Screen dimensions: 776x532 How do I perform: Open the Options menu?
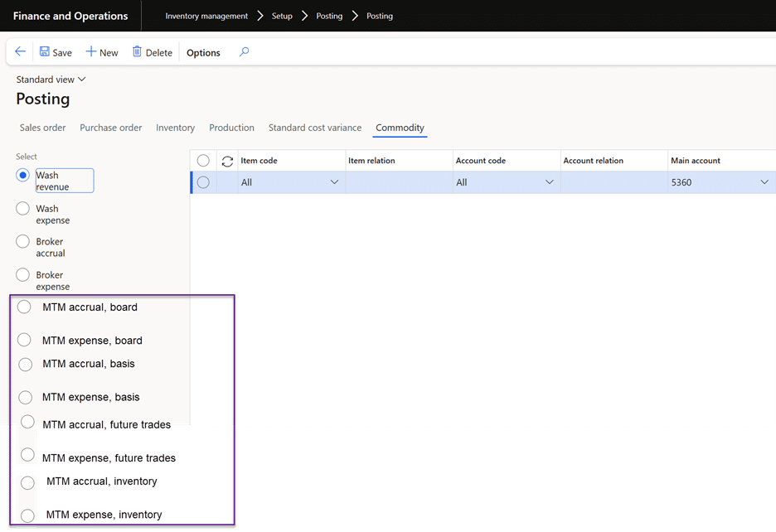(203, 52)
